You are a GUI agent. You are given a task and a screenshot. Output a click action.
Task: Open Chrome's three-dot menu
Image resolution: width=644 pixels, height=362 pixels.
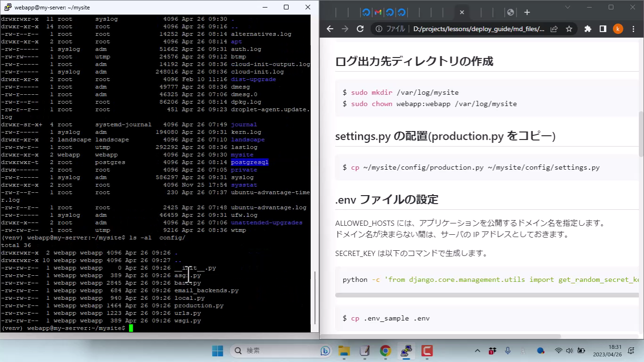tap(633, 29)
